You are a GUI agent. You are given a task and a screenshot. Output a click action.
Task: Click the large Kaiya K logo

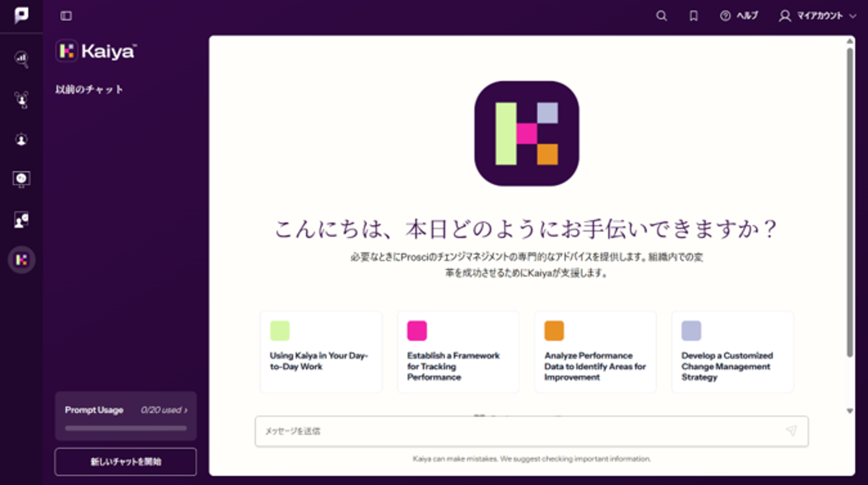tap(527, 134)
